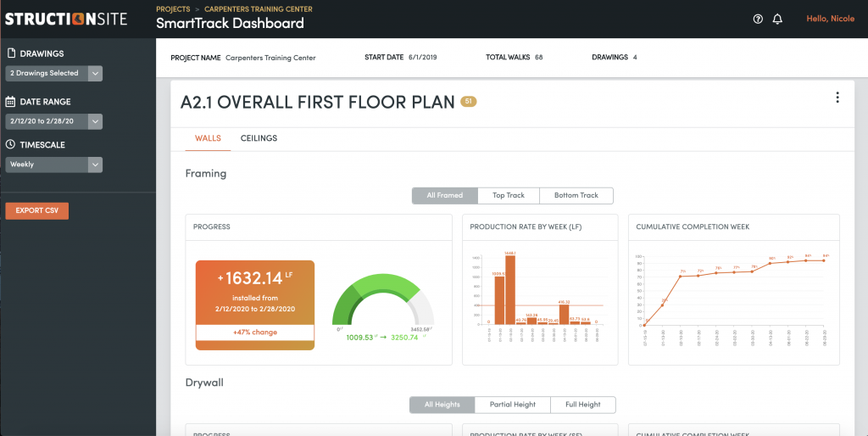Click the green framing progress gauge
The height and width of the screenshot is (436, 868).
tap(383, 299)
